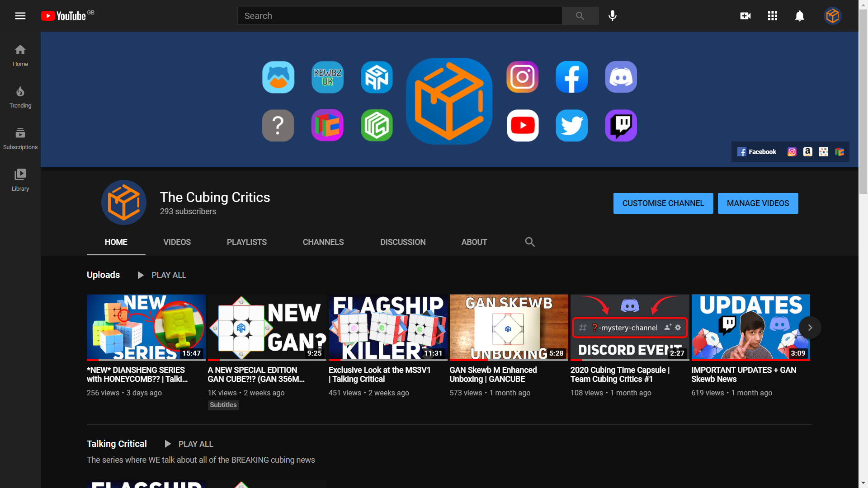Open Subscriptions in the sidebar

(x=20, y=139)
